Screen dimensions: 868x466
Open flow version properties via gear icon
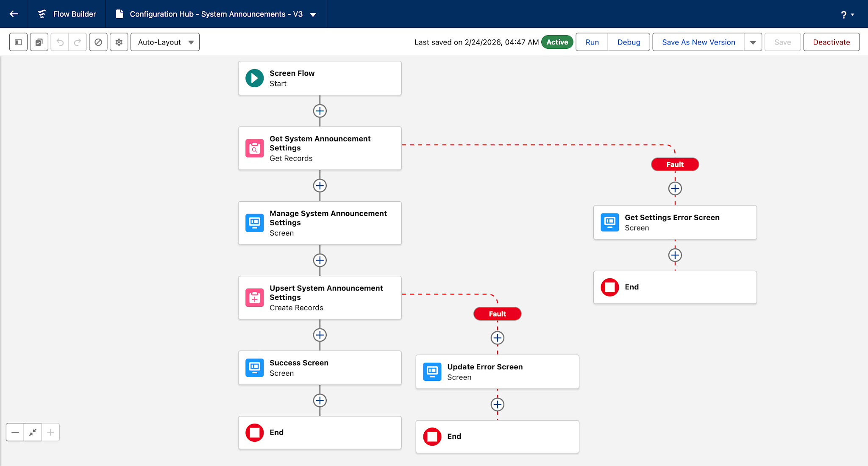(119, 42)
